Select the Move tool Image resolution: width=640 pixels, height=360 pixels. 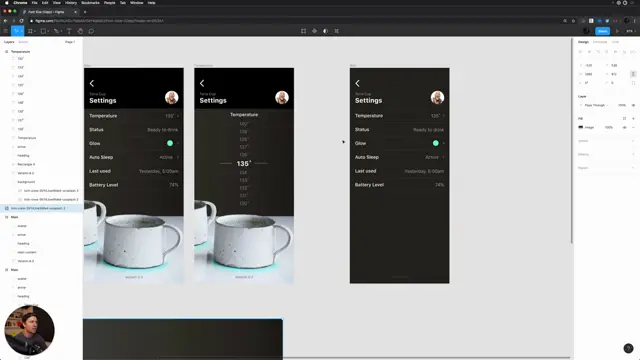tap(16, 31)
